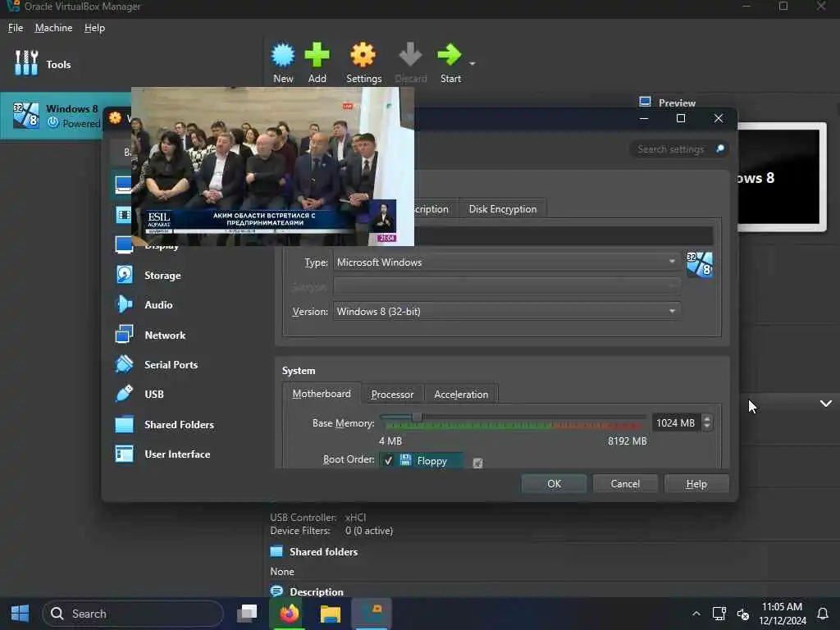The height and width of the screenshot is (630, 840).
Task: Select the Floppy boot order item
Action: pyautogui.click(x=421, y=461)
